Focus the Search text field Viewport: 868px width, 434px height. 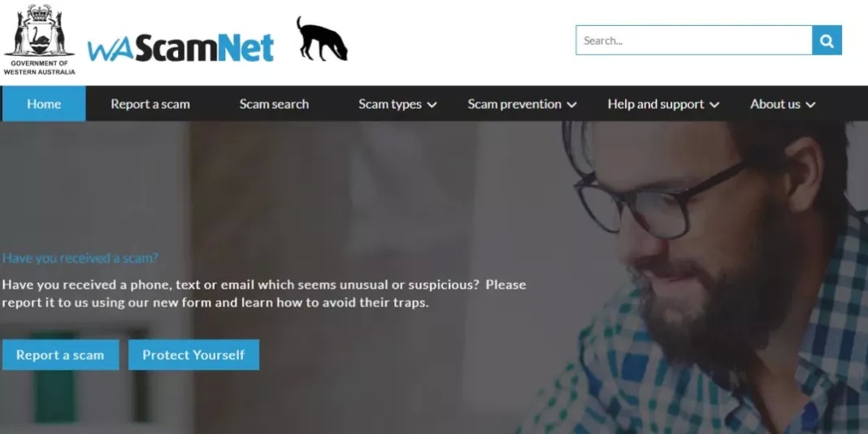693,41
